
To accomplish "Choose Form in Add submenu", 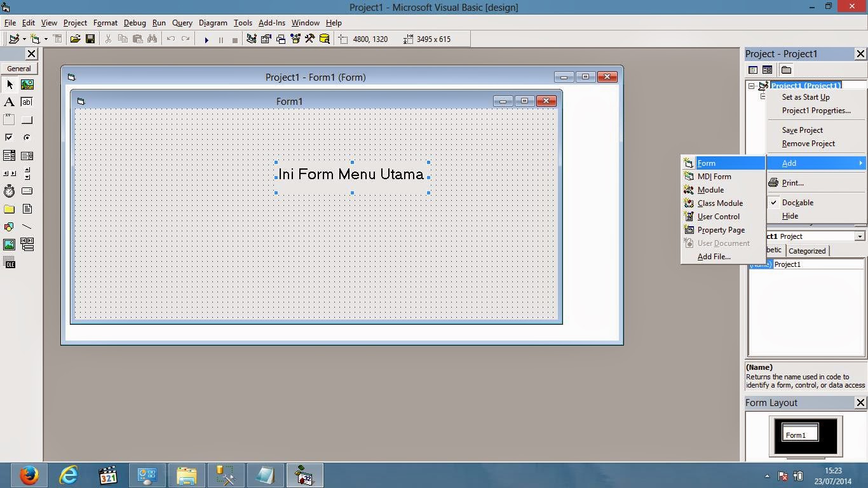I will (x=723, y=163).
